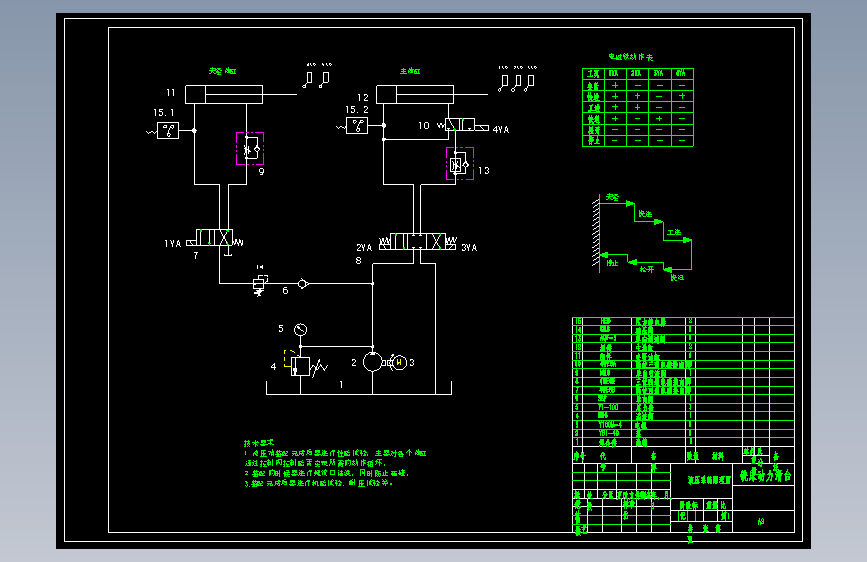Click the '15.2' label near the main cylinder
The width and height of the screenshot is (867, 562).
click(x=357, y=110)
